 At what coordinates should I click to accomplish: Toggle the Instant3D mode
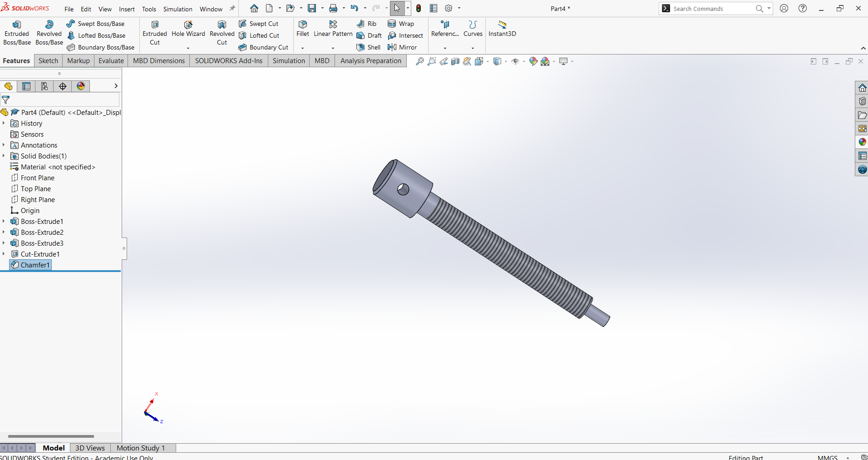click(502, 29)
